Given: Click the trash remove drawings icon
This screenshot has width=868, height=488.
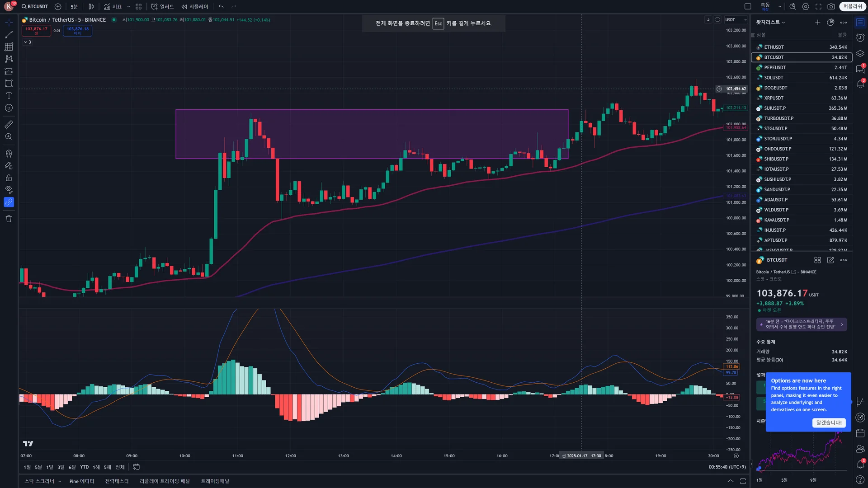Looking at the screenshot, I should (9, 219).
